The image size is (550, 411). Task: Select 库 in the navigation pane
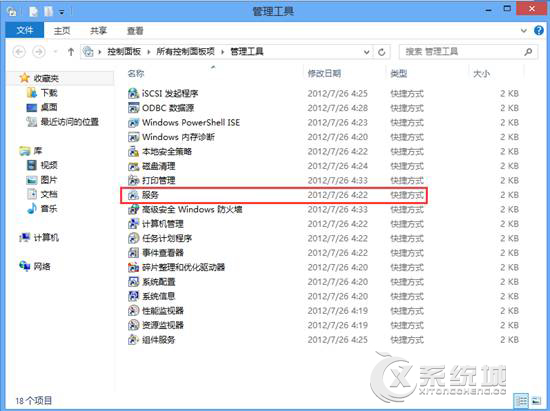[38, 151]
